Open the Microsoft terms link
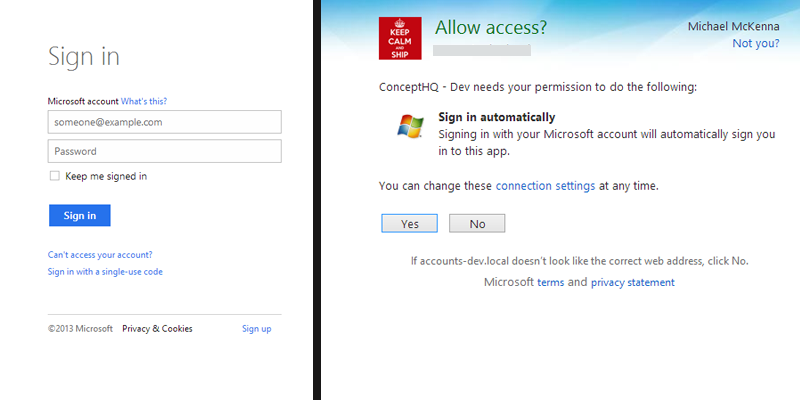800x400 pixels. point(551,282)
